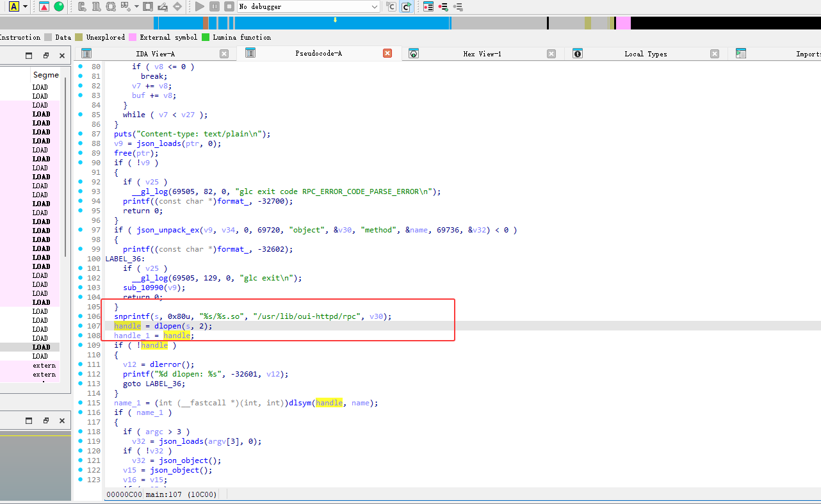This screenshot has height=504, width=821.
Task: Click the 'Segme' column header
Action: pos(46,75)
